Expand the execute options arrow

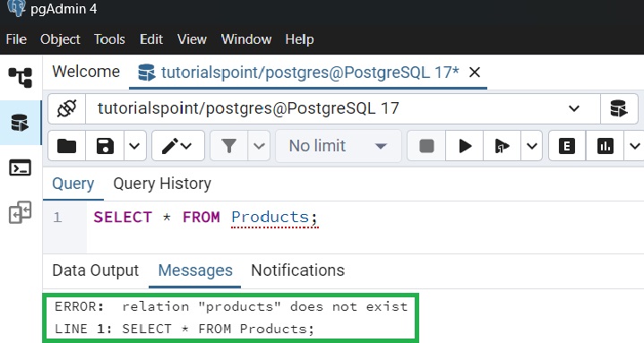point(532,146)
